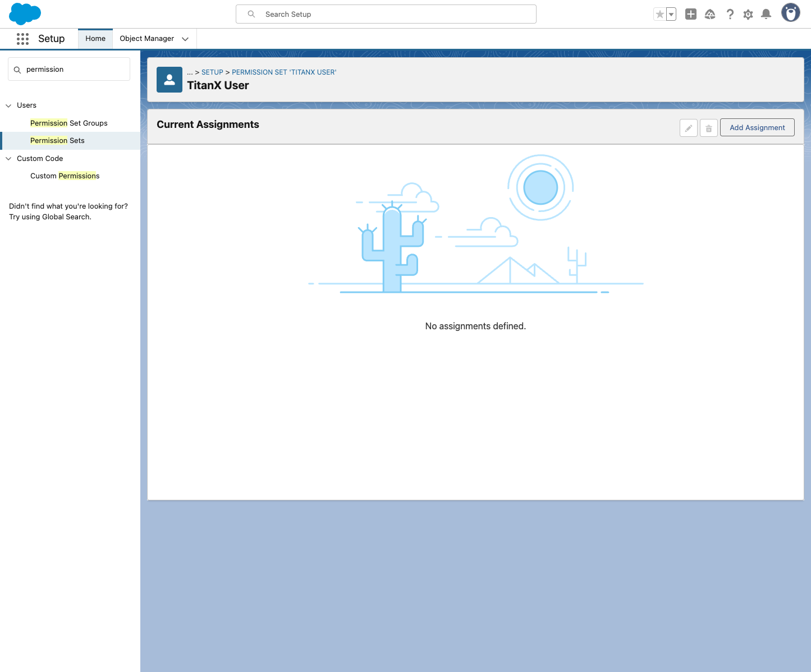811x672 pixels.
Task: Click the pencil edit assignment icon
Action: click(689, 128)
